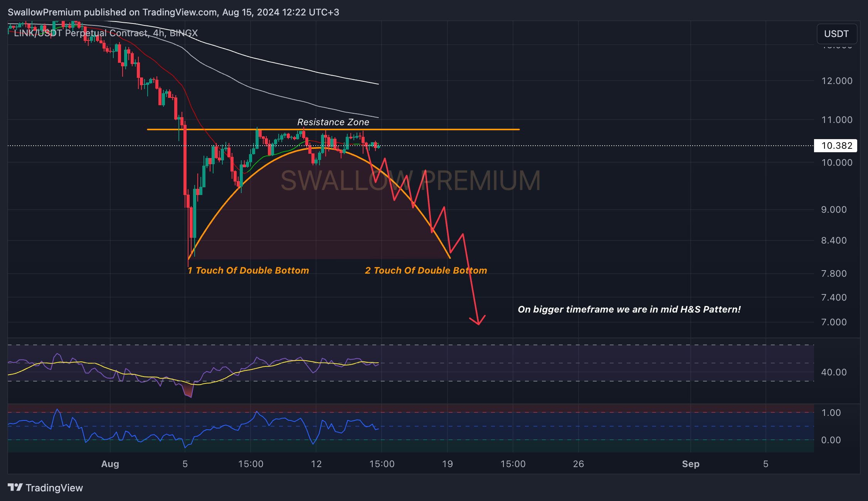This screenshot has height=501, width=868.
Task: Click the published header line at top
Action: 173,12
